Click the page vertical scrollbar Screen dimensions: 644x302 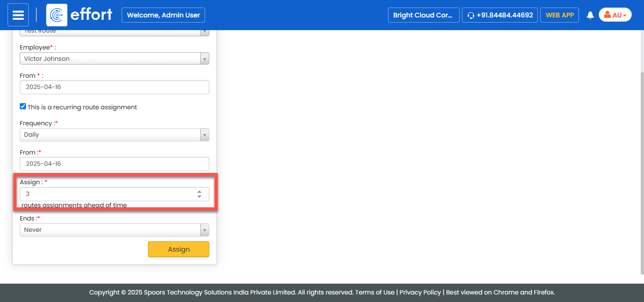point(642,170)
